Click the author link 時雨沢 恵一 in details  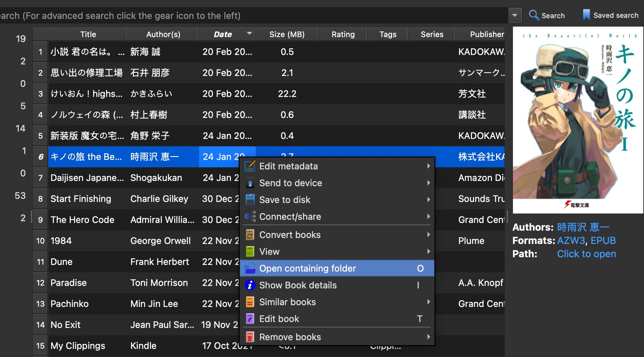(583, 227)
